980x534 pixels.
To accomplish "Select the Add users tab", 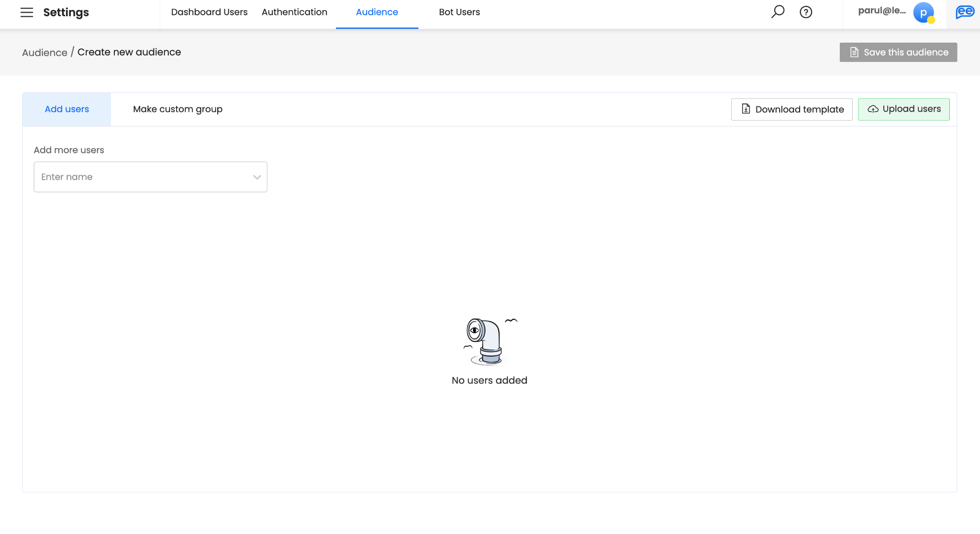I will click(67, 109).
